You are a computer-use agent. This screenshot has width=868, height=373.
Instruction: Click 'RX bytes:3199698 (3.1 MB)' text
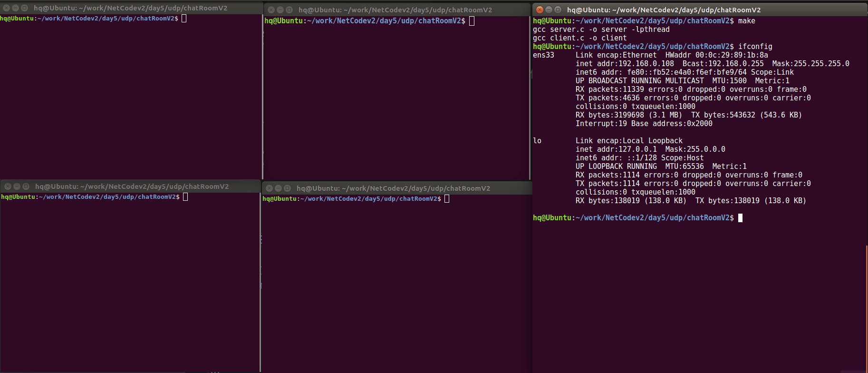click(629, 115)
